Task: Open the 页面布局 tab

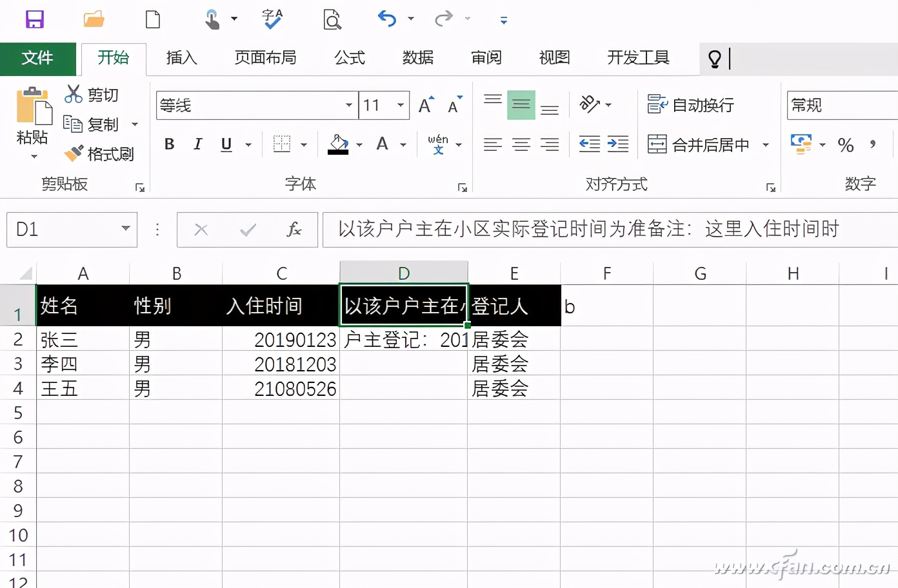Action: [x=265, y=58]
